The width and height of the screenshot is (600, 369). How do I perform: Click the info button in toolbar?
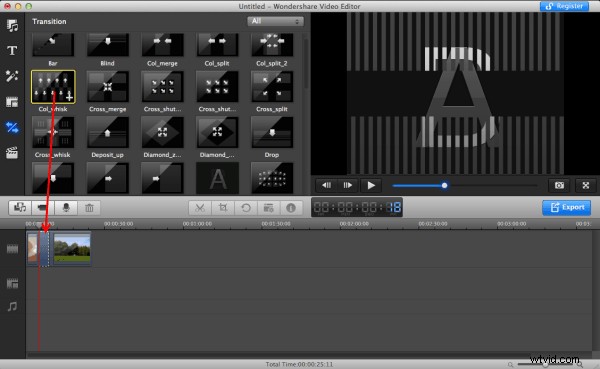pos(291,208)
